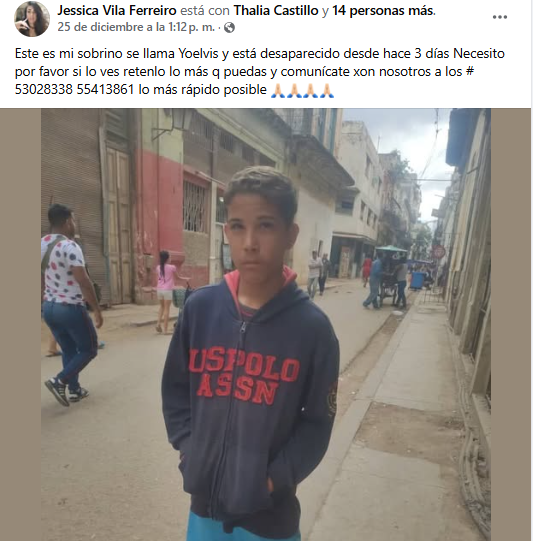The width and height of the screenshot is (533, 541).
Task: Click the globe public privacy icon
Action: coord(229,28)
